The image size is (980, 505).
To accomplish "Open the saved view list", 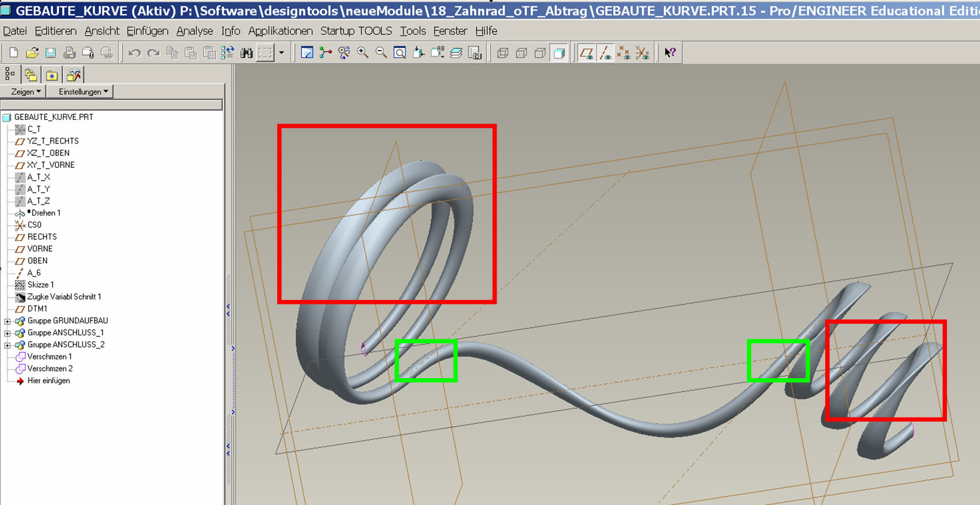I will pyautogui.click(x=437, y=53).
